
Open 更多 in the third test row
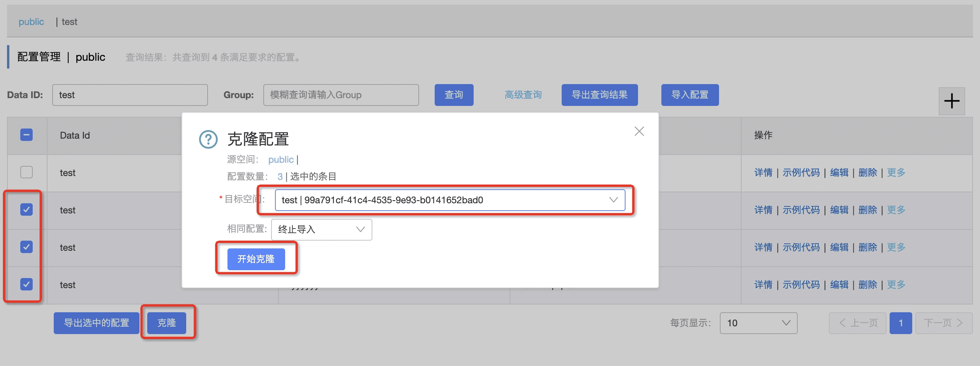coord(896,247)
